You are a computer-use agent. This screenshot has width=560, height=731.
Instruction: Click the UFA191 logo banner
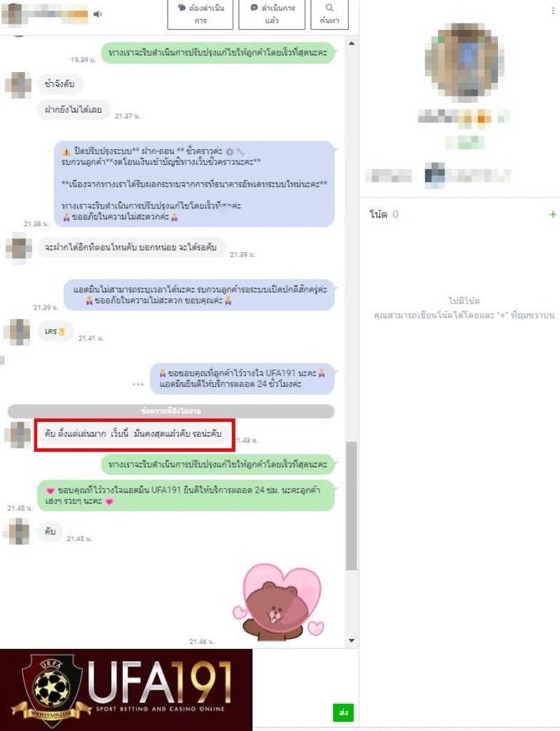point(126,690)
